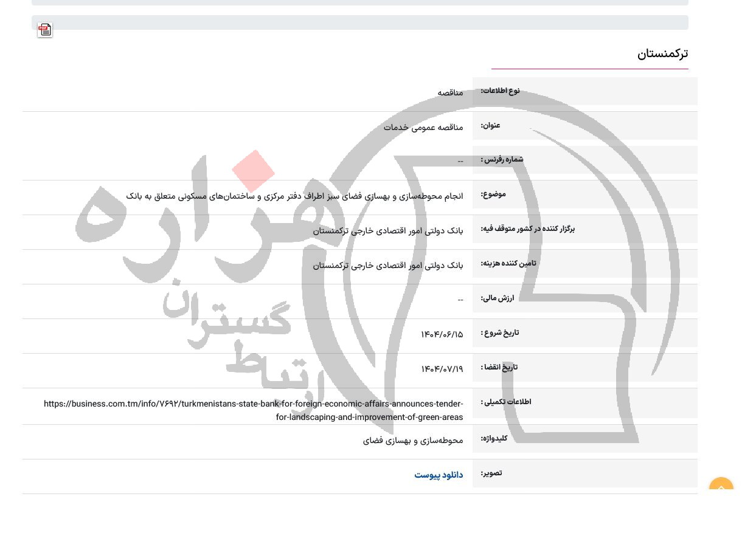Select the موضوع description text
The width and height of the screenshot is (756, 533).
tap(296, 196)
